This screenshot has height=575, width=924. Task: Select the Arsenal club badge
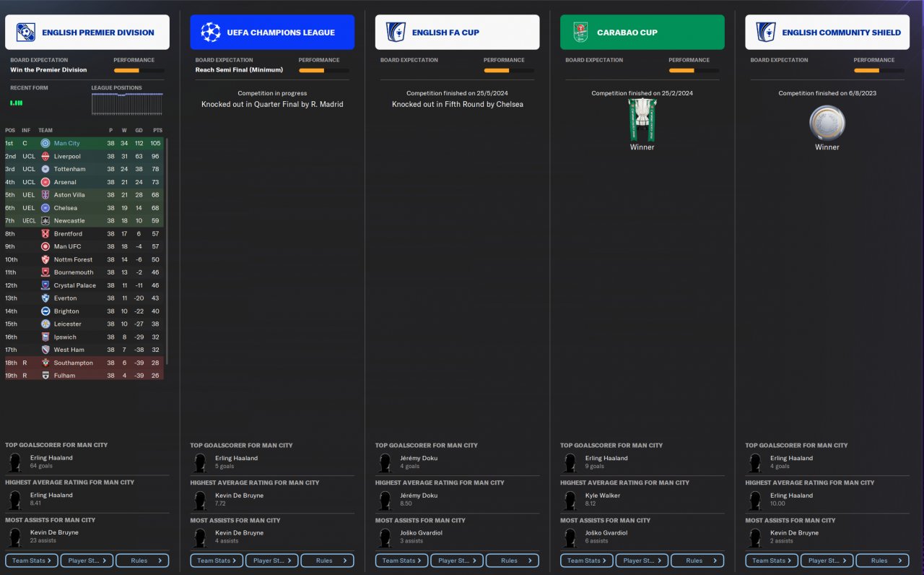coord(45,182)
